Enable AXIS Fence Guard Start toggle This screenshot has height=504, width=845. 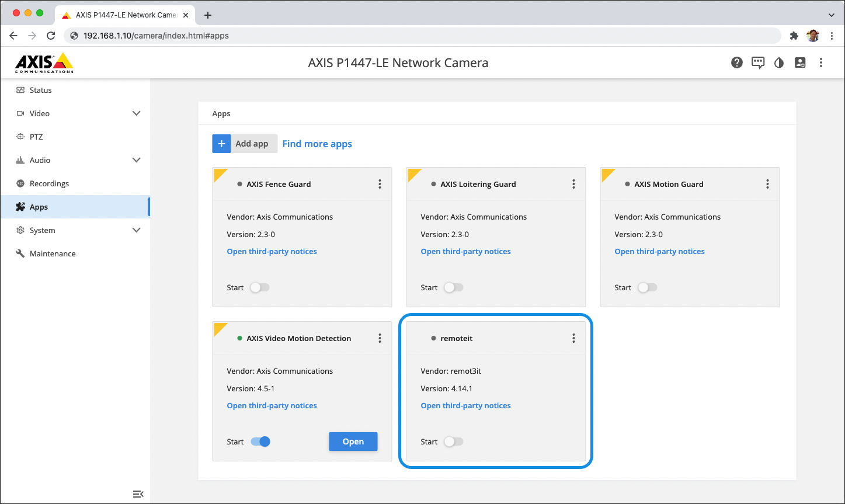(259, 287)
